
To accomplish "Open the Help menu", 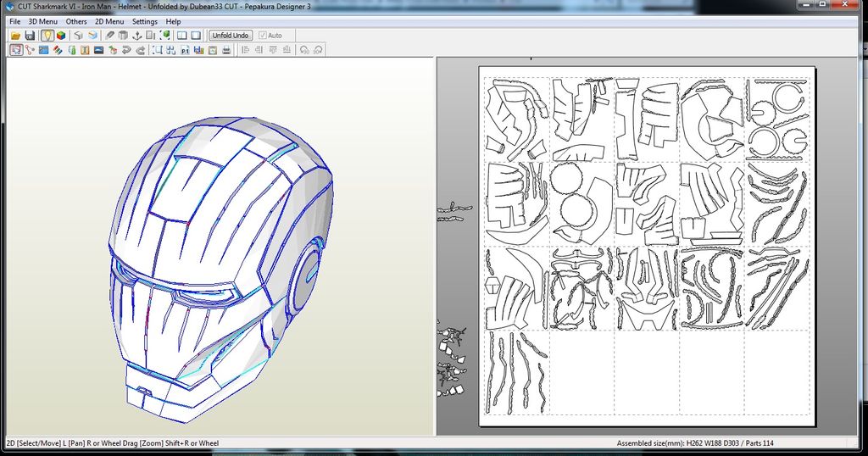I will click(x=173, y=21).
